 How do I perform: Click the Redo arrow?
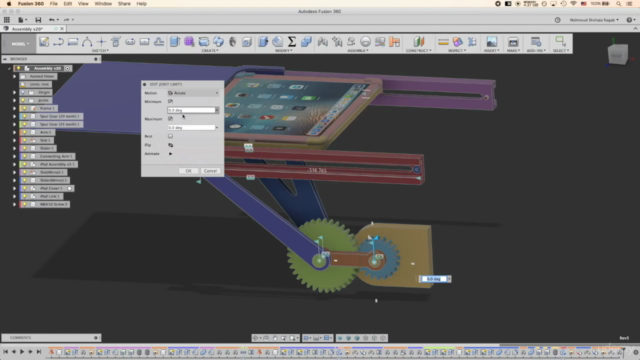(x=66, y=20)
